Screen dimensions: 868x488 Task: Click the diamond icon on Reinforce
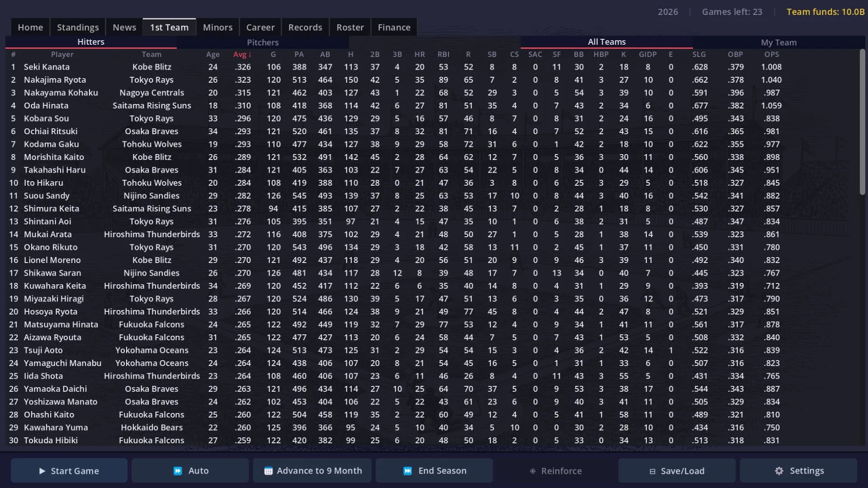coord(533,471)
